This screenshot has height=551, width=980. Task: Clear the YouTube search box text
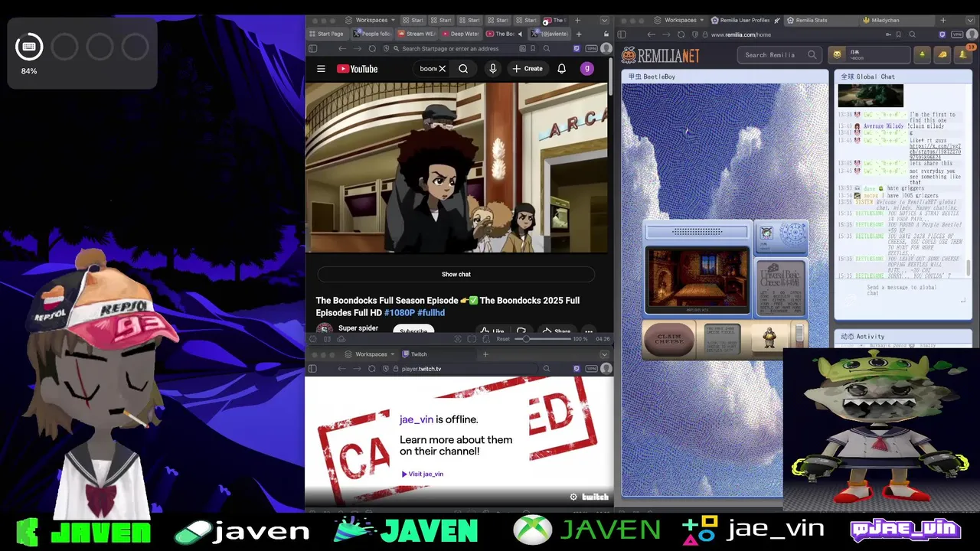(442, 69)
